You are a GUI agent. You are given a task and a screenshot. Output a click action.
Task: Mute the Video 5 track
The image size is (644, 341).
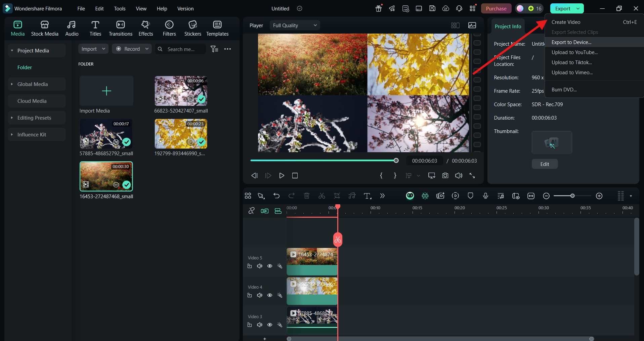260,266
